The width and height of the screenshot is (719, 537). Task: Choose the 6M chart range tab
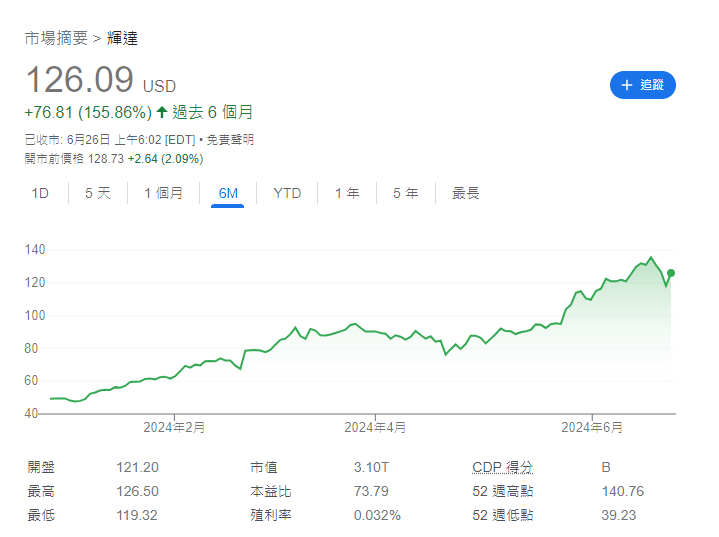[x=228, y=193]
